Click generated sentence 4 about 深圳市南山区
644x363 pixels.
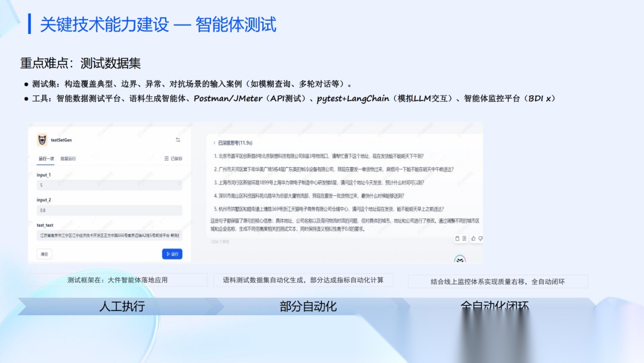pyautogui.click(x=309, y=196)
